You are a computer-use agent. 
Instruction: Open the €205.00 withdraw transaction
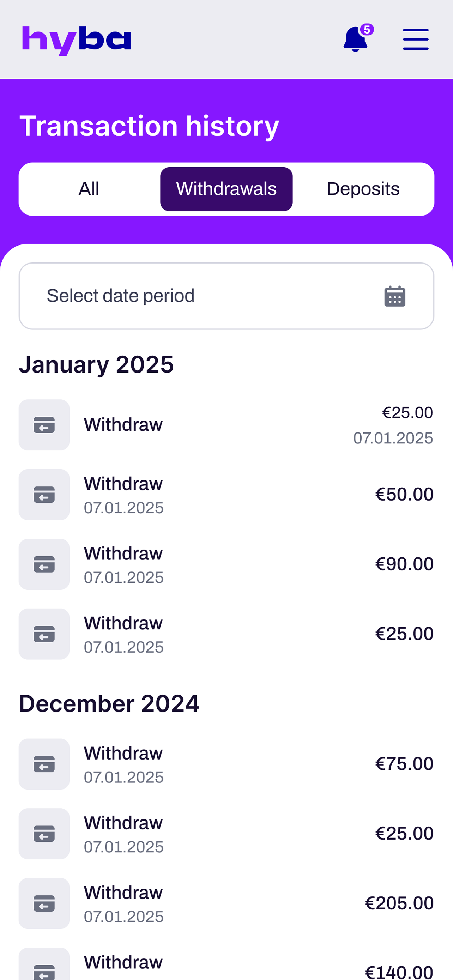click(x=226, y=903)
